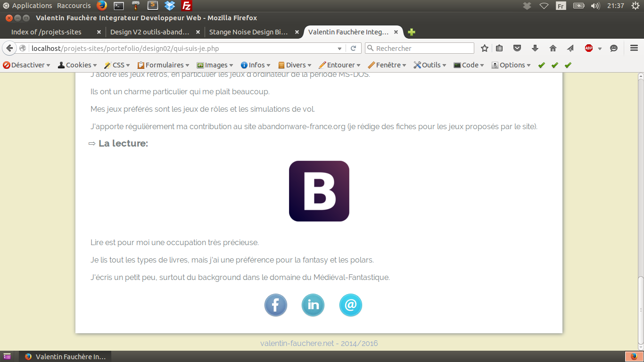
Task: Click the Bootstrap B logo image
Action: [319, 191]
